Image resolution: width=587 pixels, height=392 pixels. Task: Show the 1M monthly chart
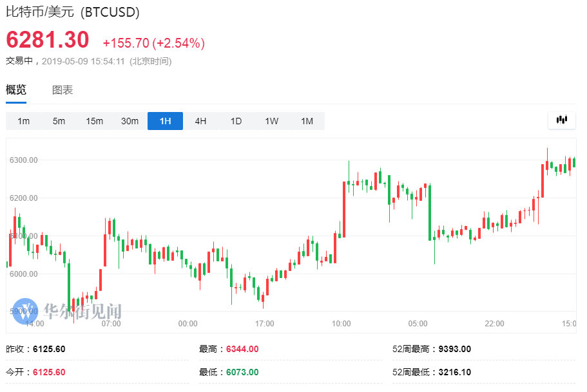point(307,121)
